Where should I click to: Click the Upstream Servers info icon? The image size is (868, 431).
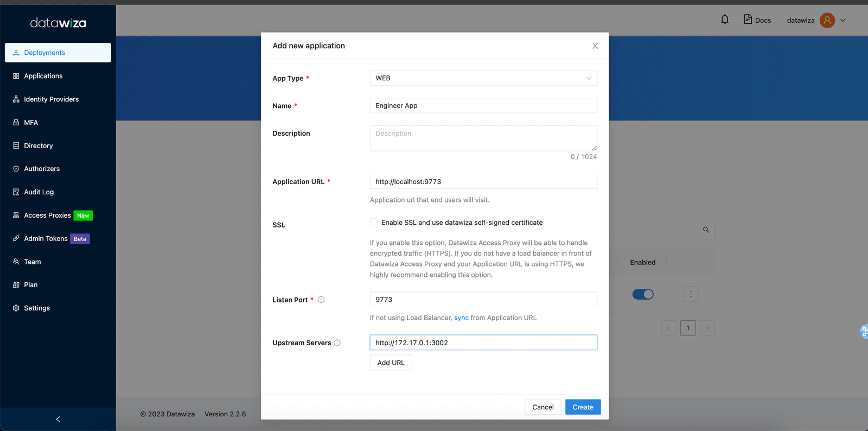[337, 343]
